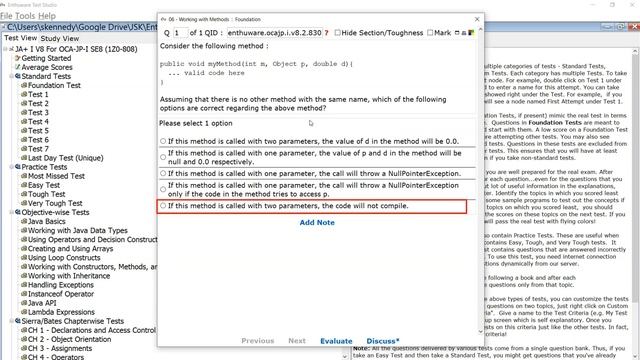640x360 pixels.
Task: Select Tough Test in the tree
Action: (x=47, y=194)
